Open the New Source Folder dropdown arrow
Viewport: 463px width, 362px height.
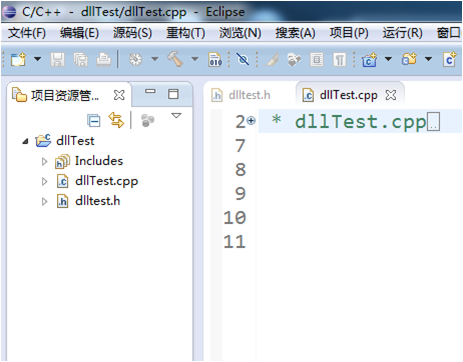pyautogui.click(x=428, y=59)
